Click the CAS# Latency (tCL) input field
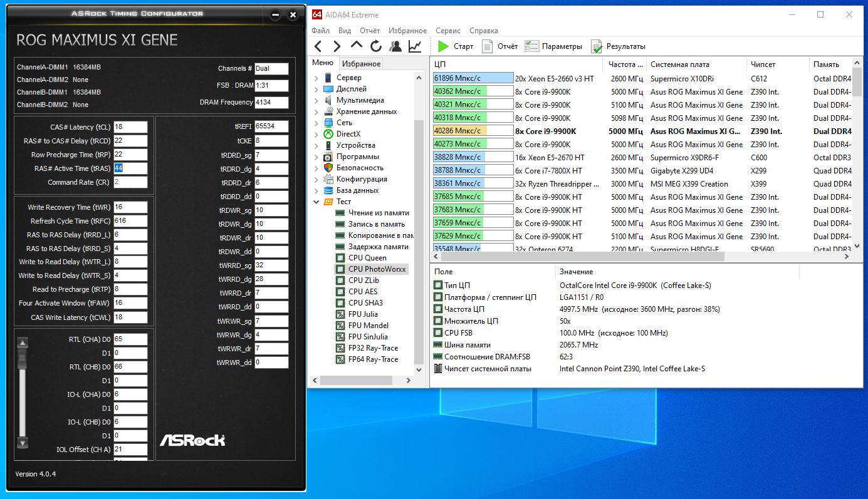 tap(130, 127)
